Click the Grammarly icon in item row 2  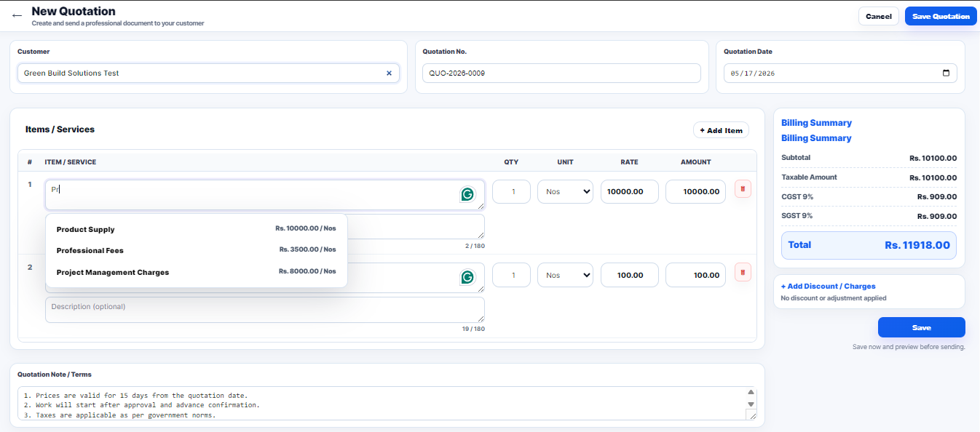[x=467, y=277]
